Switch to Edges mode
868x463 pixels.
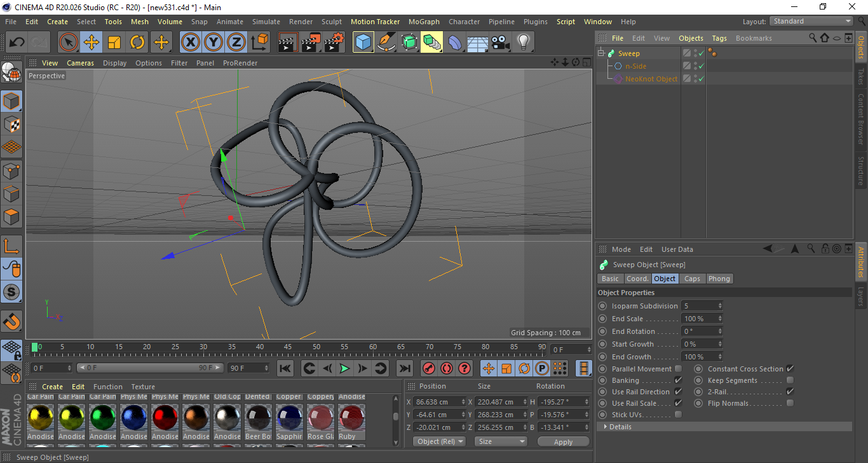(11, 193)
